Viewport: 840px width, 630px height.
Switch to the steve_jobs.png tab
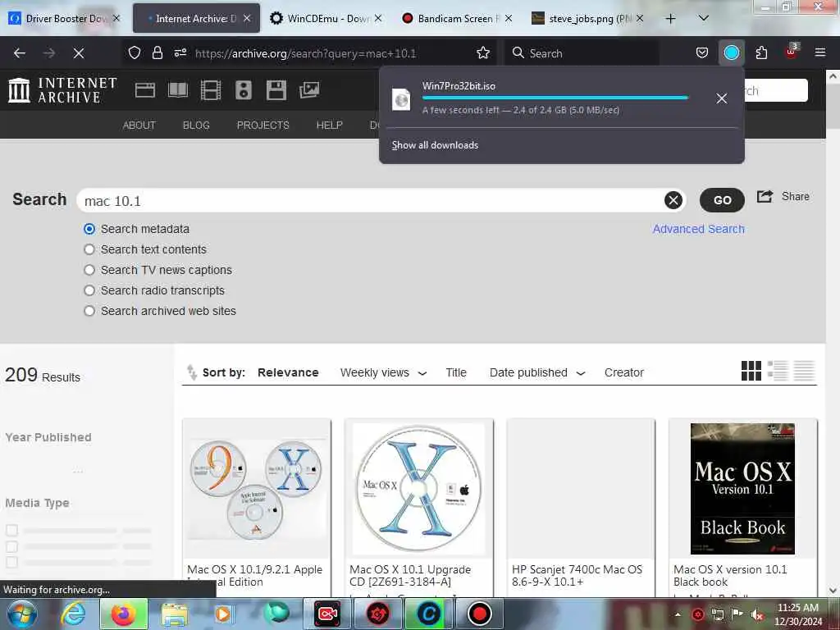[x=587, y=18]
